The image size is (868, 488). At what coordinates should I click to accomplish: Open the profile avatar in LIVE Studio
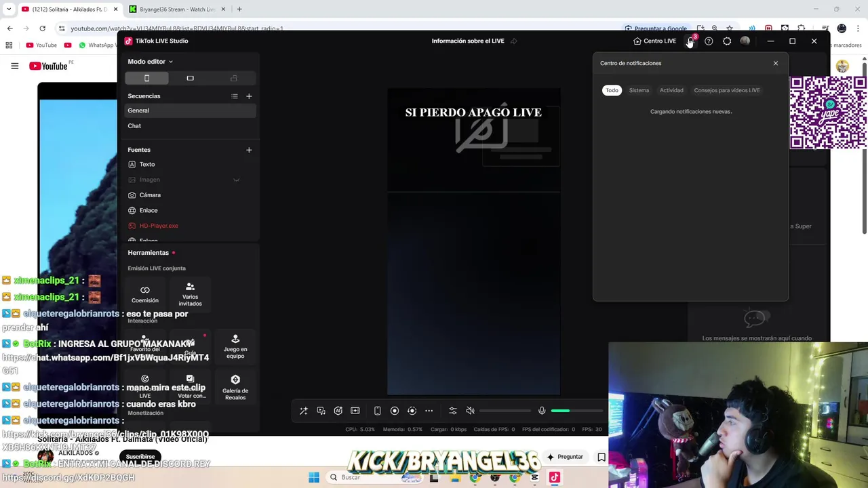pyautogui.click(x=745, y=41)
